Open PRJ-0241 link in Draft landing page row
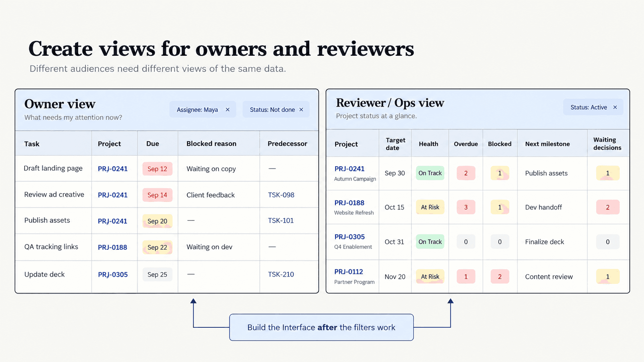644x362 pixels. click(x=112, y=168)
